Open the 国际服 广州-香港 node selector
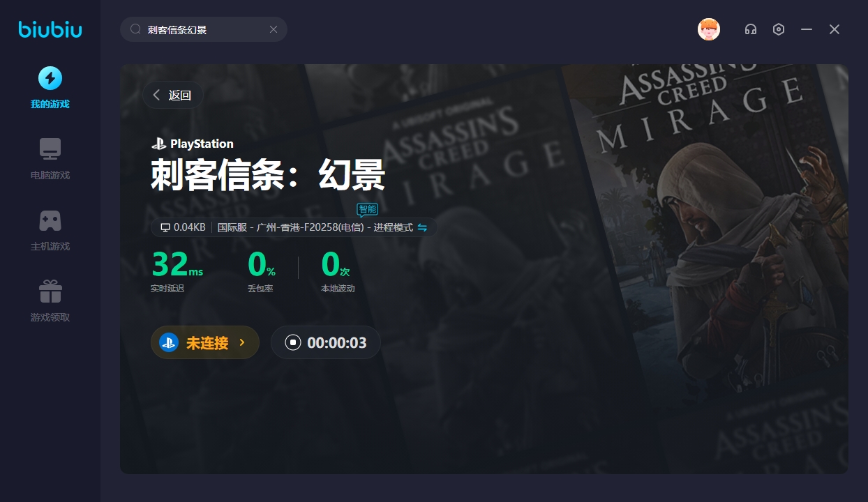 point(315,227)
